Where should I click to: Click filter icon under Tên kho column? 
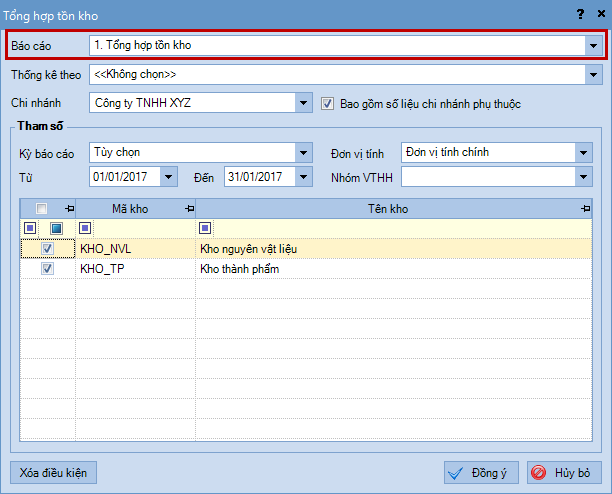pos(205,228)
